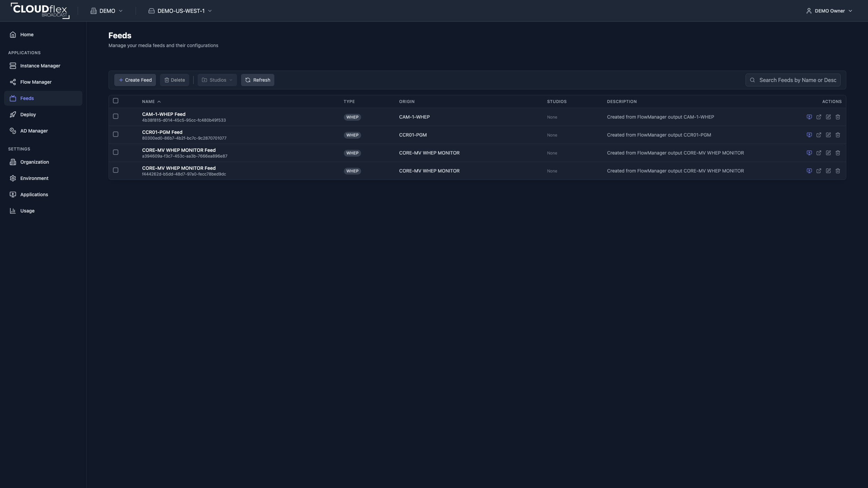Delete CAM-1-WHEP Feed using its trash icon
The image size is (868, 488).
(x=837, y=117)
